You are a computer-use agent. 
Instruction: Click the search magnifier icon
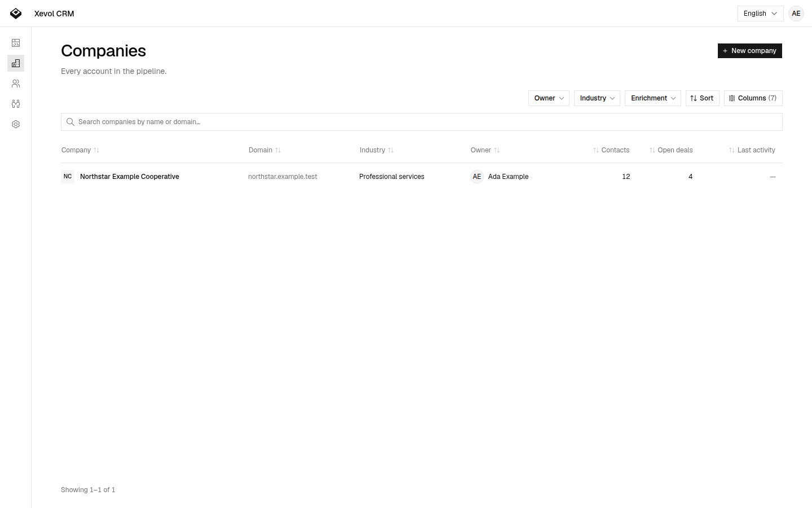point(70,122)
